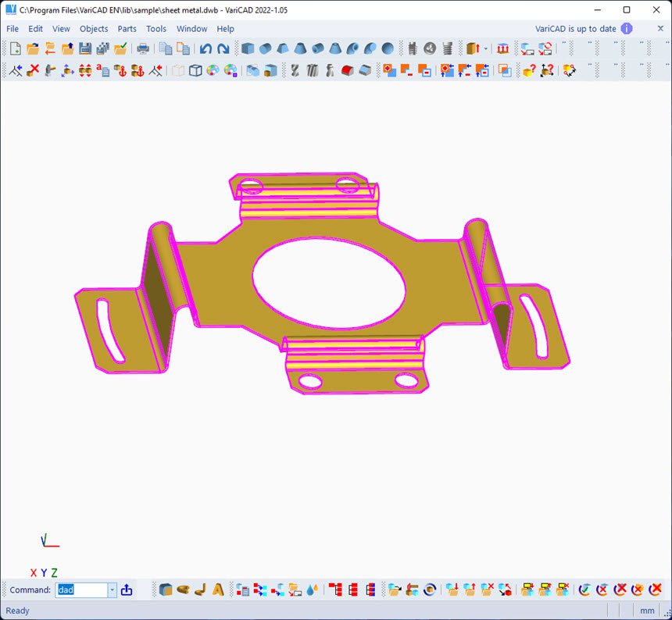Click the golden letter A text icon
Screen dimensions: 672x620
tap(218, 590)
